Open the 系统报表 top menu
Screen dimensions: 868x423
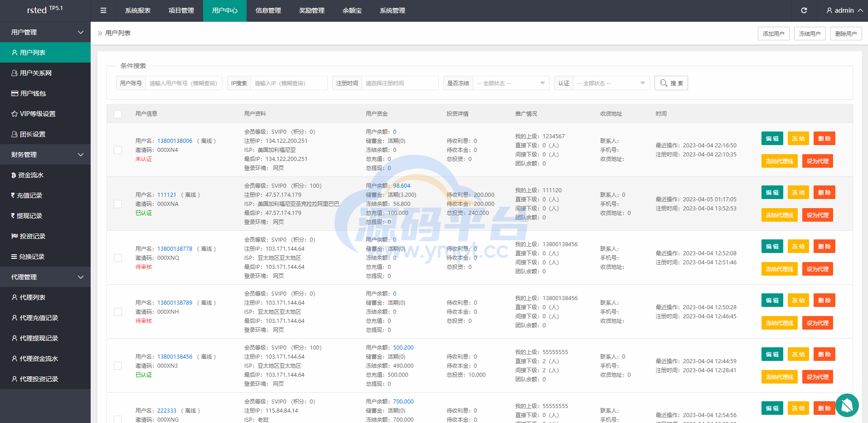click(x=138, y=10)
